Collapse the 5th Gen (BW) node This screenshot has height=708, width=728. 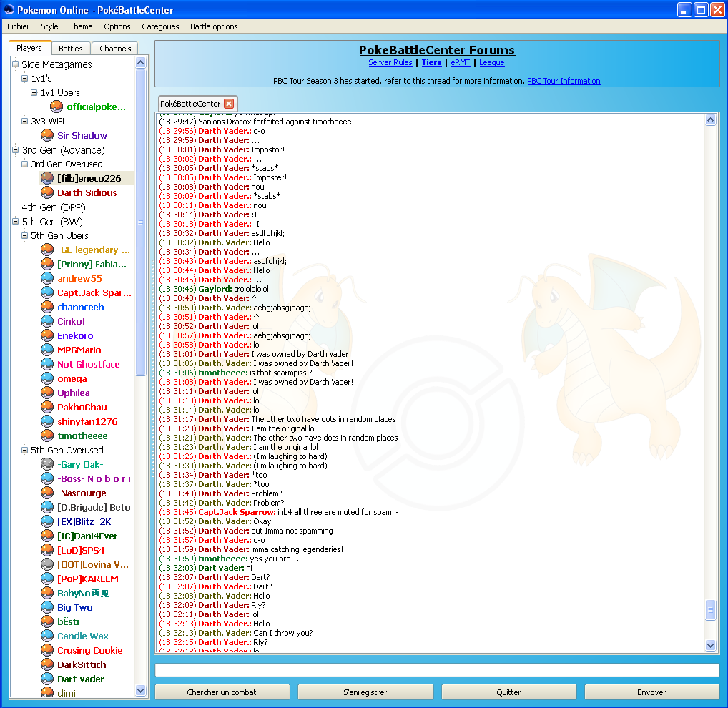pos(15,222)
